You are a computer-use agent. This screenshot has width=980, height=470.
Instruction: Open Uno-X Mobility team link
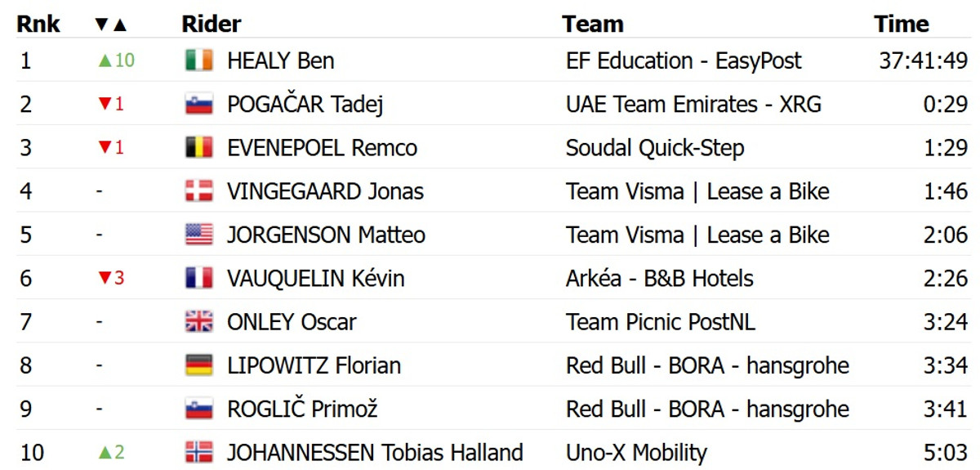click(636, 452)
